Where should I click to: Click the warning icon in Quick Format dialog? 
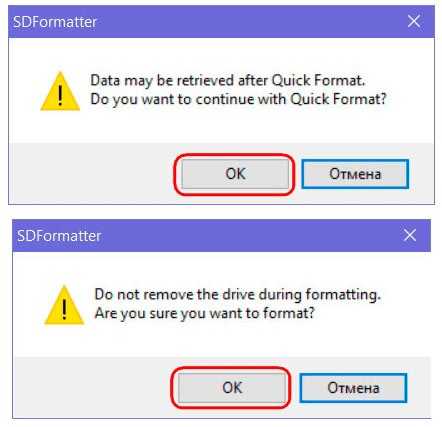pyautogui.click(x=60, y=91)
